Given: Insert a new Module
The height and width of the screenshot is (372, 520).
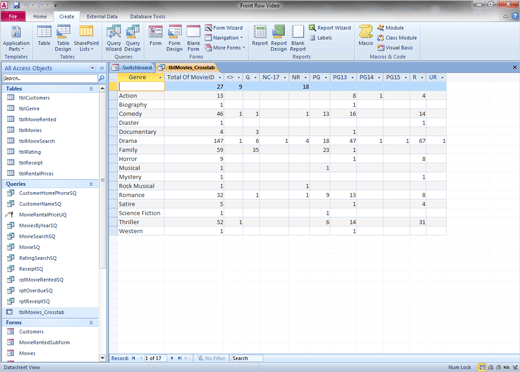Looking at the screenshot, I should 390,28.
